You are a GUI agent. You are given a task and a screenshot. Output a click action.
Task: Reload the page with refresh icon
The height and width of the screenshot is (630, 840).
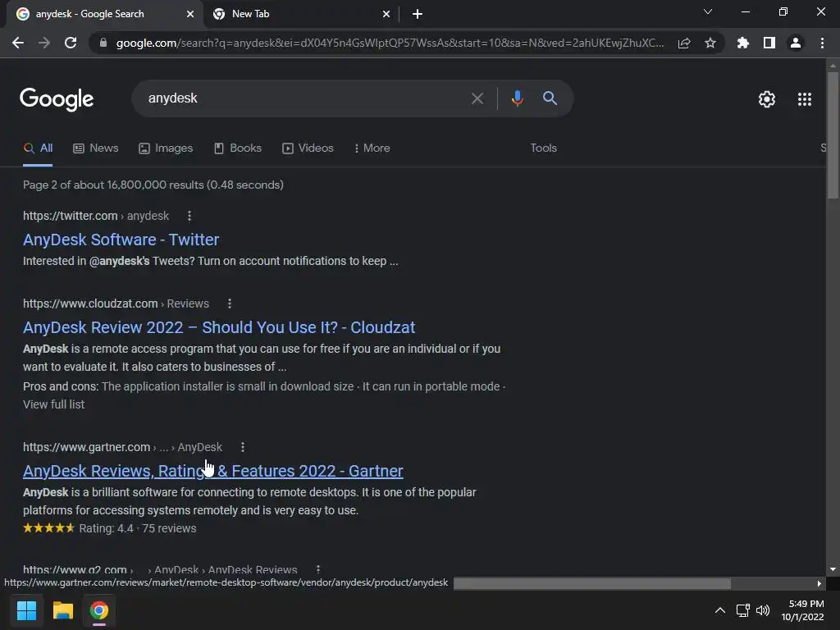point(71,43)
